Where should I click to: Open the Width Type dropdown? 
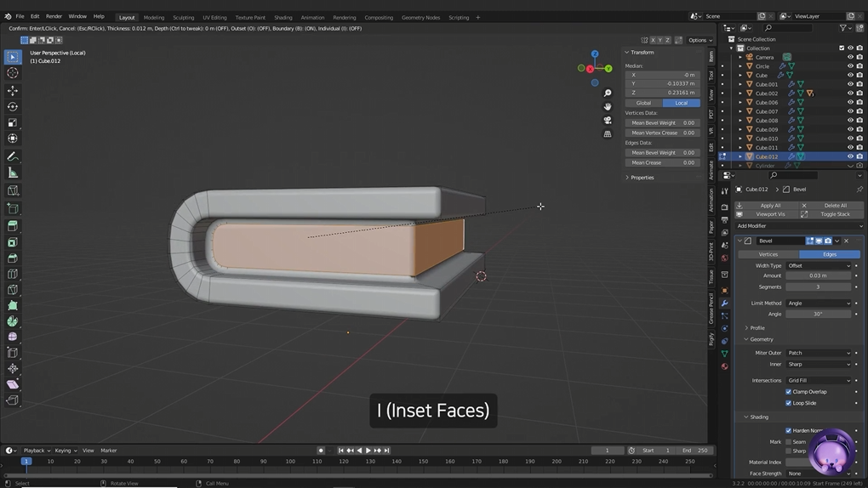818,265
